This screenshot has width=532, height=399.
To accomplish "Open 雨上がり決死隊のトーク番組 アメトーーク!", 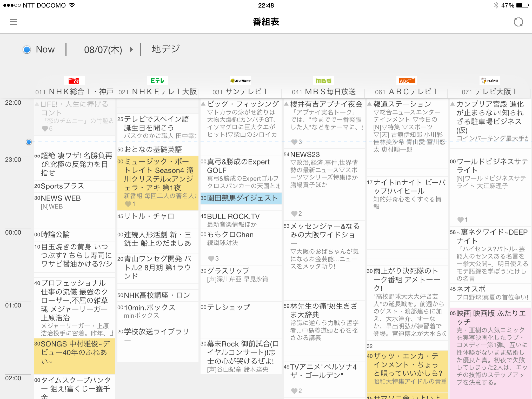I will (407, 303).
